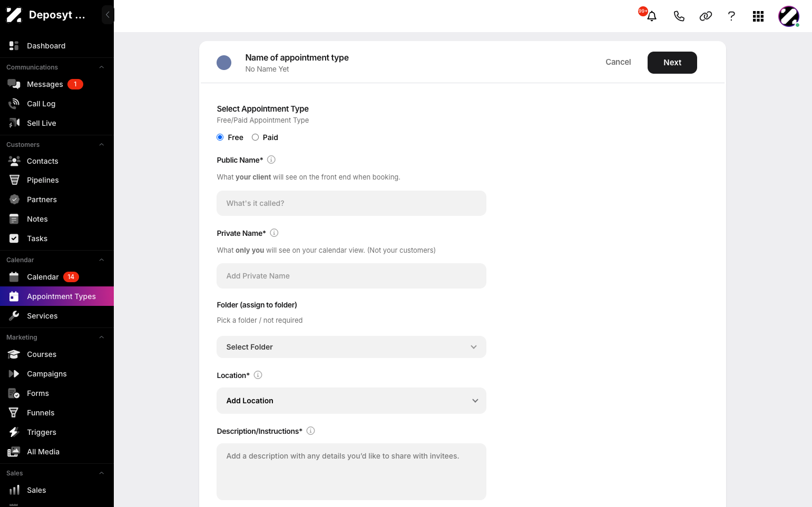Collapse the Communications section
The width and height of the screenshot is (812, 507).
pyautogui.click(x=102, y=67)
